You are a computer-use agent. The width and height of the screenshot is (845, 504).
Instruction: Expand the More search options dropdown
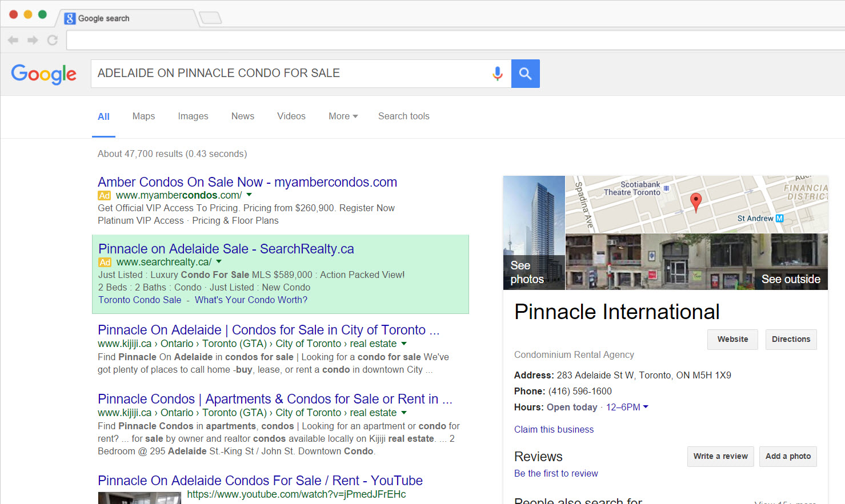(343, 116)
